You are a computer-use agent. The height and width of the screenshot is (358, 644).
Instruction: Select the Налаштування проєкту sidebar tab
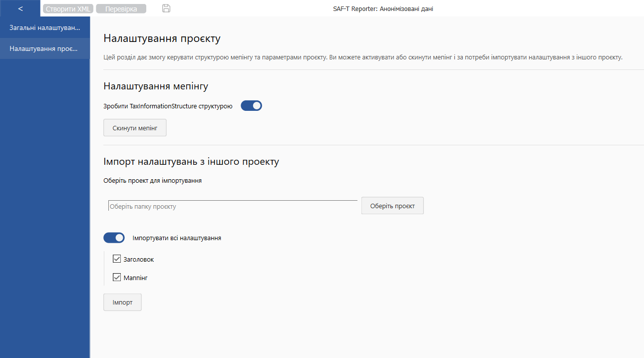(45, 48)
